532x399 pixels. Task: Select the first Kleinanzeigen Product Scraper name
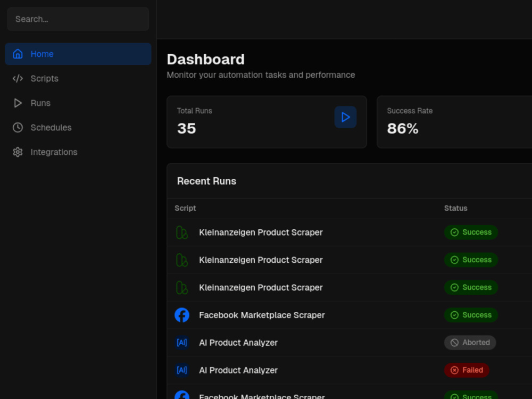point(261,232)
